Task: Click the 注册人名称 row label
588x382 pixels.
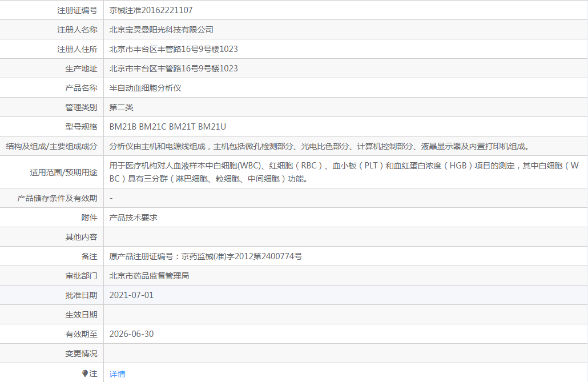Action: pos(77,30)
